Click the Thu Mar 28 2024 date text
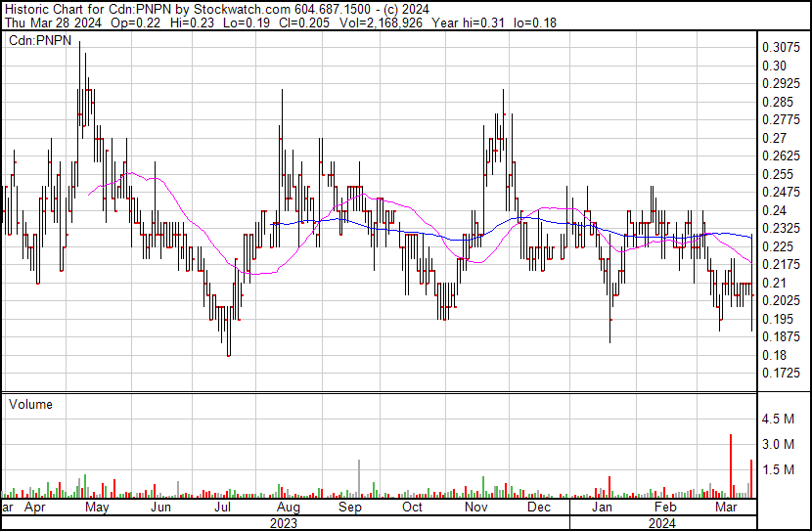 coord(54,22)
